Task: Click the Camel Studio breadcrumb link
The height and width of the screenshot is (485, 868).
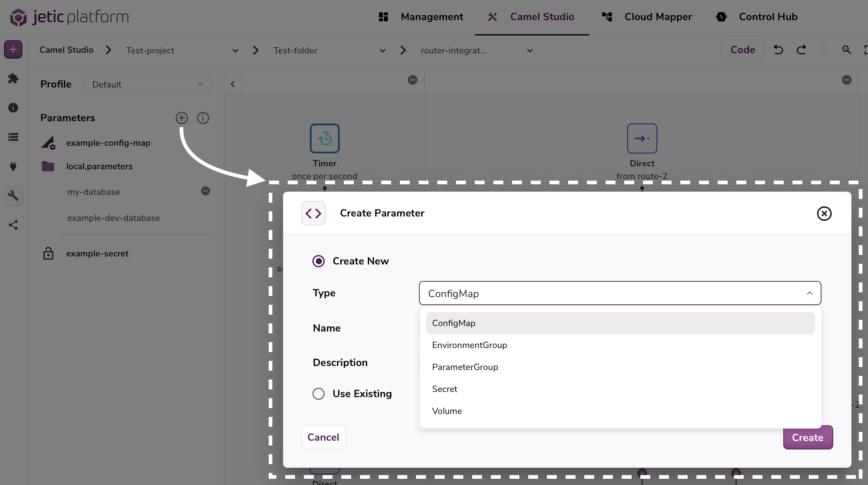Action: coord(66,50)
